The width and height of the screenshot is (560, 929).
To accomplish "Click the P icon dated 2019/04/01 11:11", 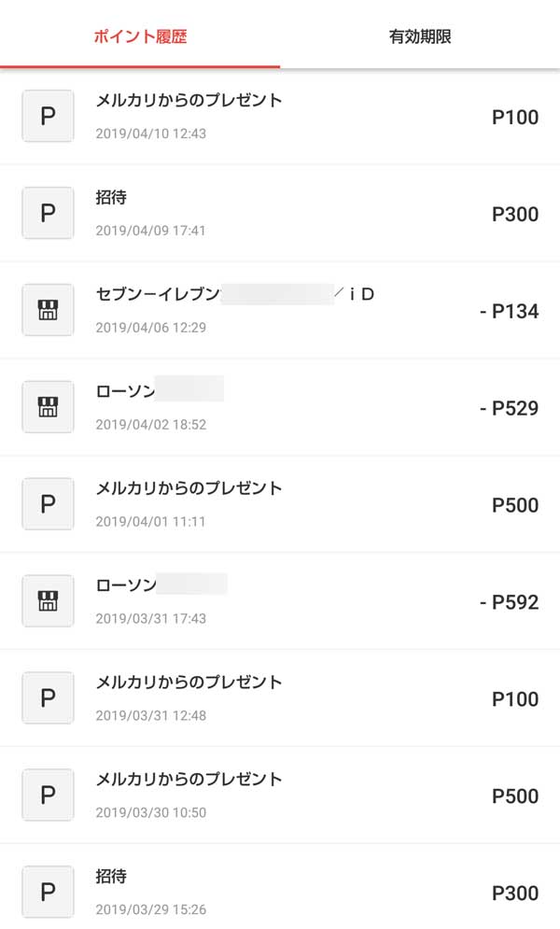I will (48, 505).
